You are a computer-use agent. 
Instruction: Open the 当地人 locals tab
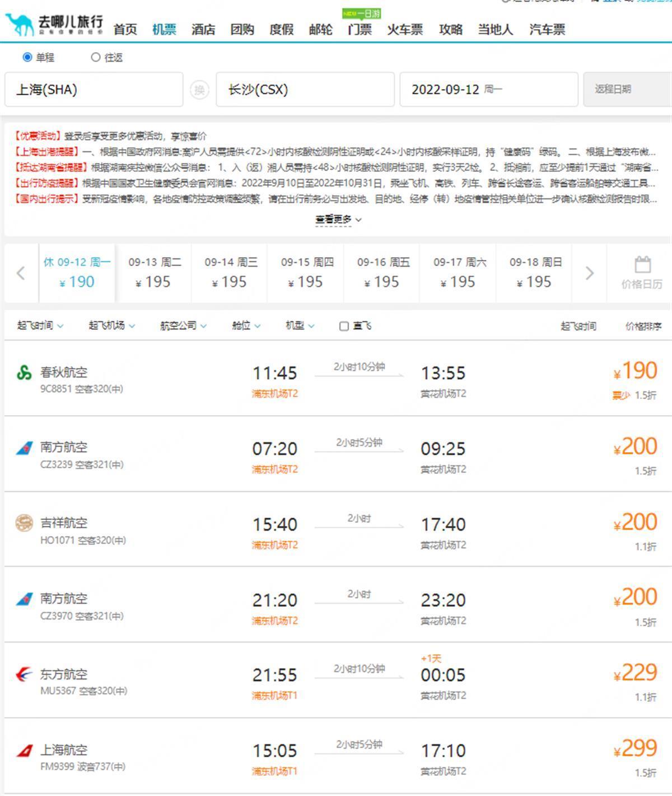[x=496, y=29]
